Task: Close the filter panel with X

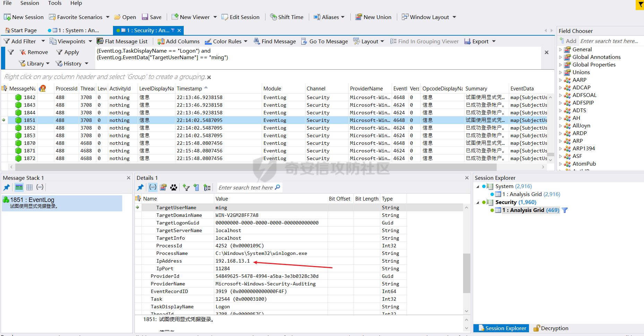Action: (x=547, y=52)
